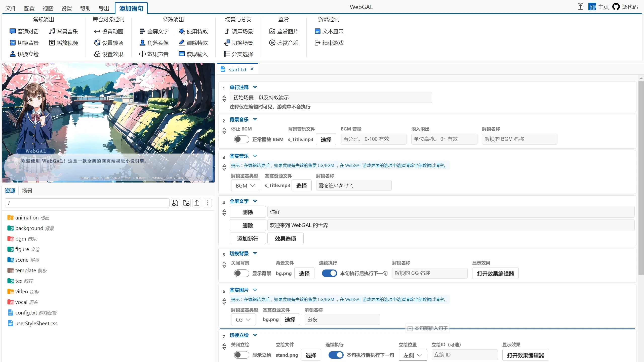Screen dimensions: 644x362
Task: Toggle the 停止 BGM switch
Action: click(x=242, y=139)
